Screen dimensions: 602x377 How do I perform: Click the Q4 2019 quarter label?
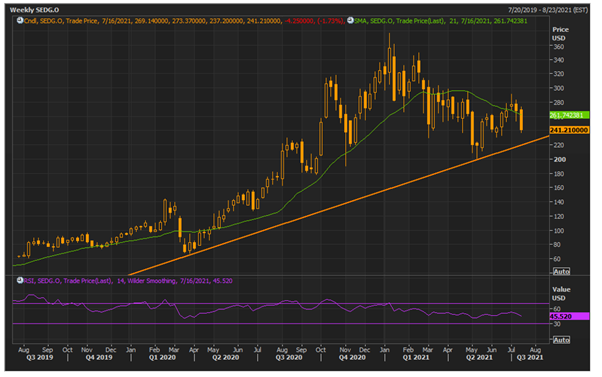99,357
